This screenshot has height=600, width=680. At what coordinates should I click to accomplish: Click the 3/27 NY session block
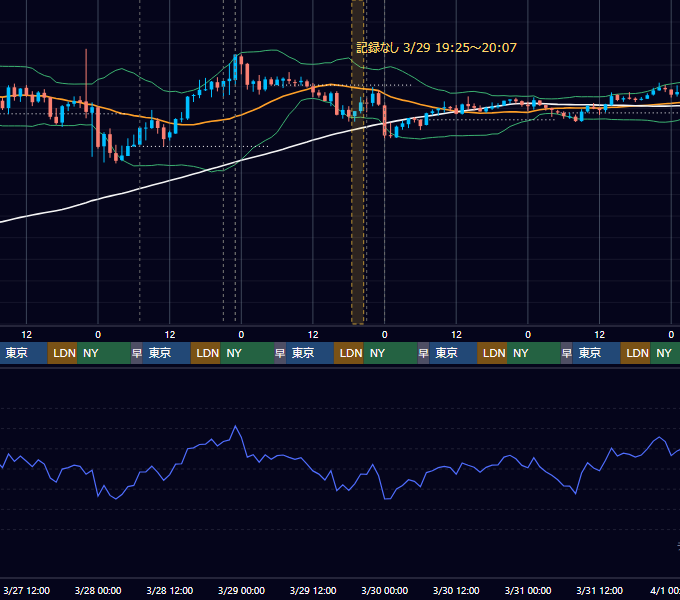click(104, 353)
